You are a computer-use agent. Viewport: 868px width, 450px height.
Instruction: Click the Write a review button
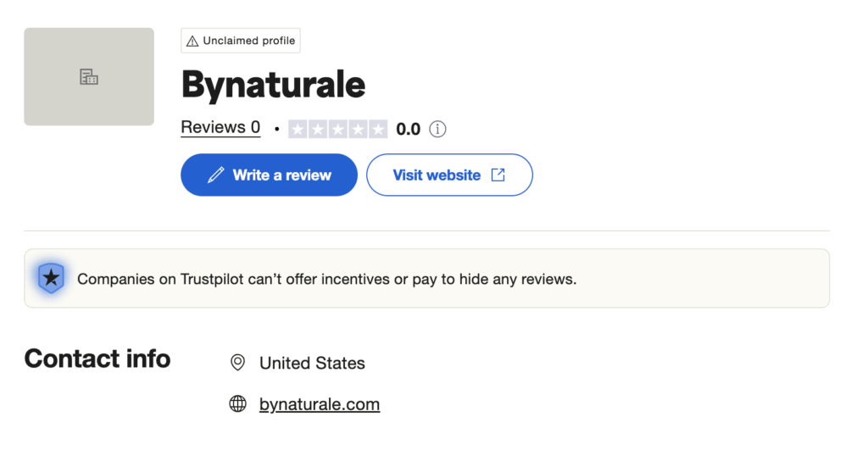click(x=269, y=175)
